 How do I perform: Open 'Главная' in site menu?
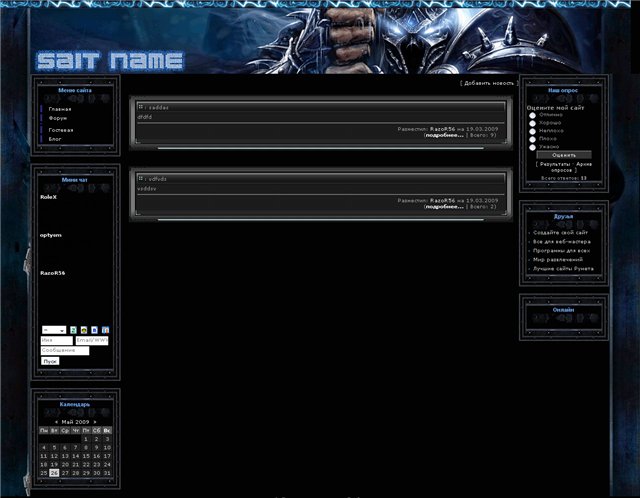coord(60,109)
